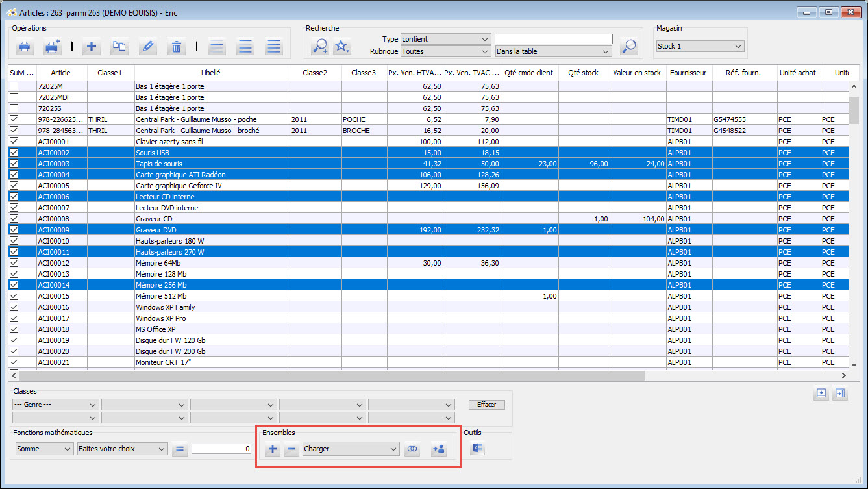Click the pencil edit icon

coord(148,47)
